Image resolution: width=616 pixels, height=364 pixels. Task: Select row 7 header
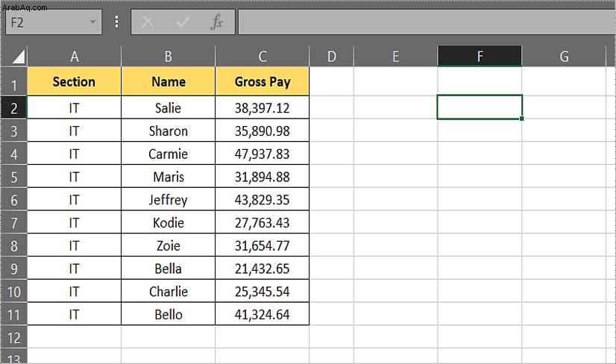[x=13, y=222]
